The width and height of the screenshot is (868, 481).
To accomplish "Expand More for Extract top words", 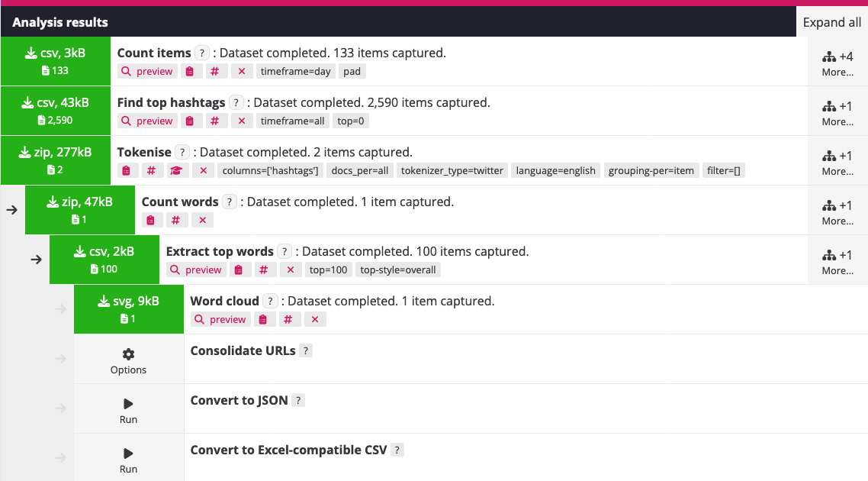I will 837,262.
